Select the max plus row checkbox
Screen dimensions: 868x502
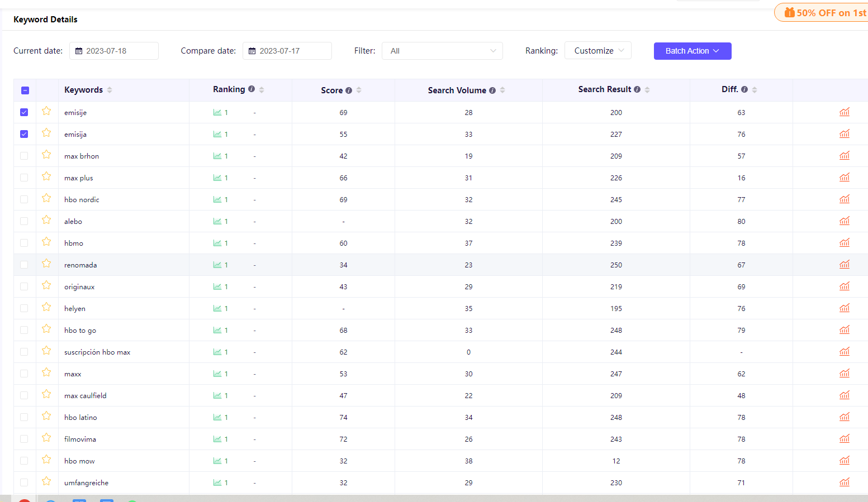pos(24,178)
